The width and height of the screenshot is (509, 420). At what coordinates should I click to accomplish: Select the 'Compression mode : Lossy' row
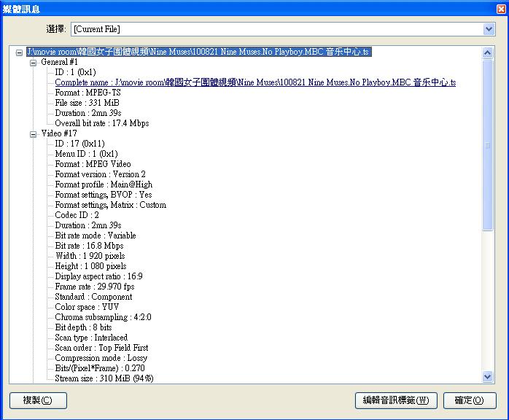pos(101,358)
